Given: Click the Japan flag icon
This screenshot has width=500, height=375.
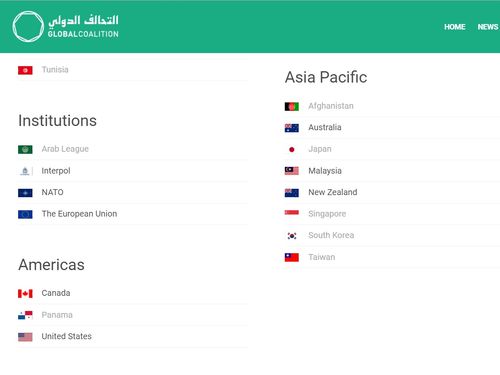Looking at the screenshot, I should pyautogui.click(x=292, y=150).
